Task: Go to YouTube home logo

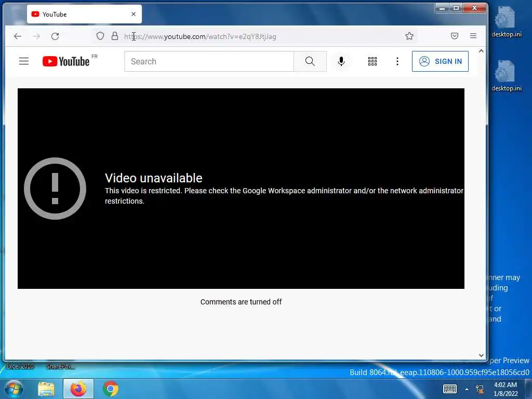Action: 66,61
